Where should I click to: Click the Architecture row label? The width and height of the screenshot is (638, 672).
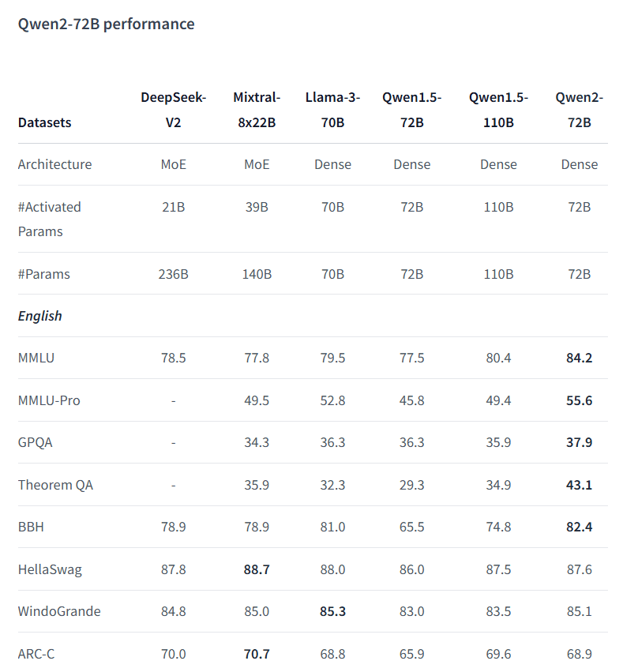pyautogui.click(x=54, y=164)
